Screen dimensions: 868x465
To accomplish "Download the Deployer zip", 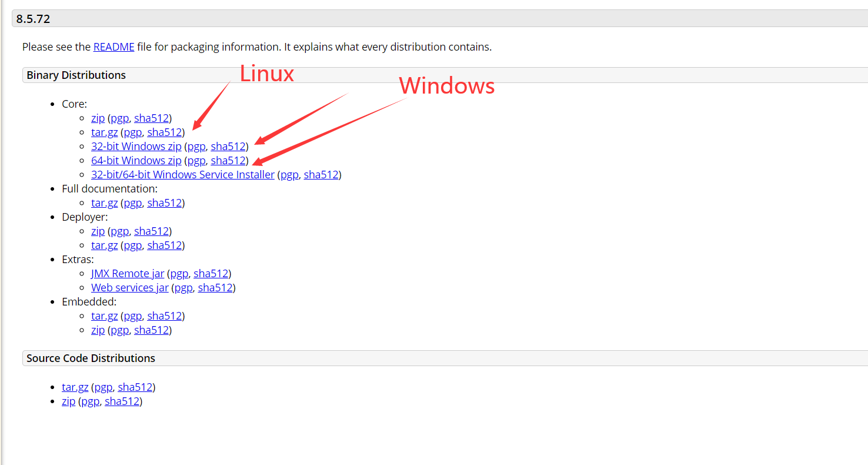I will coord(98,231).
